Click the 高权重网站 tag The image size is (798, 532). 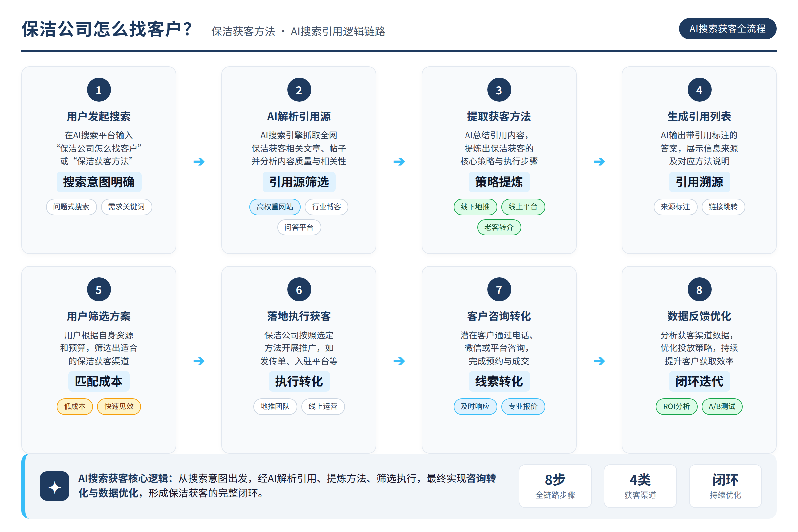click(275, 207)
